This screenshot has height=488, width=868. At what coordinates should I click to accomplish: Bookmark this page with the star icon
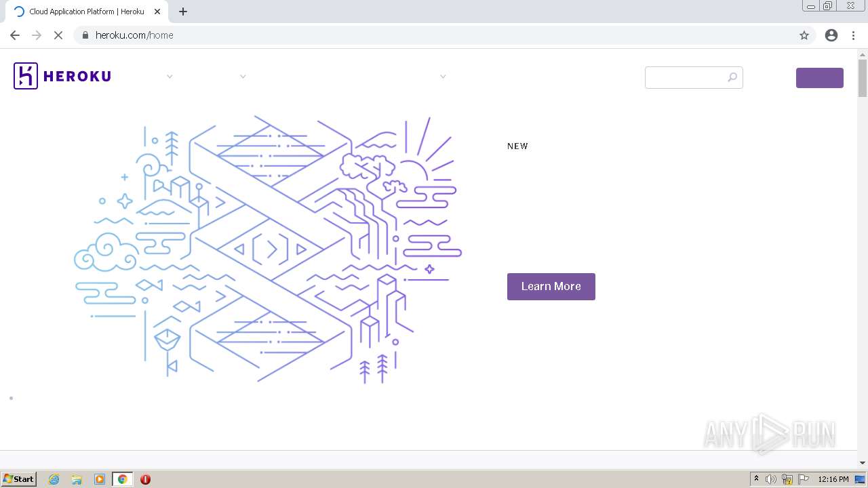pos(804,35)
